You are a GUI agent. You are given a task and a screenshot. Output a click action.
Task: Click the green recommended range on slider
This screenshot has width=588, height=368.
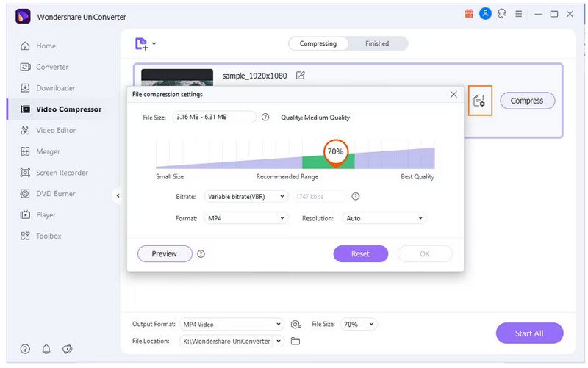(x=328, y=162)
